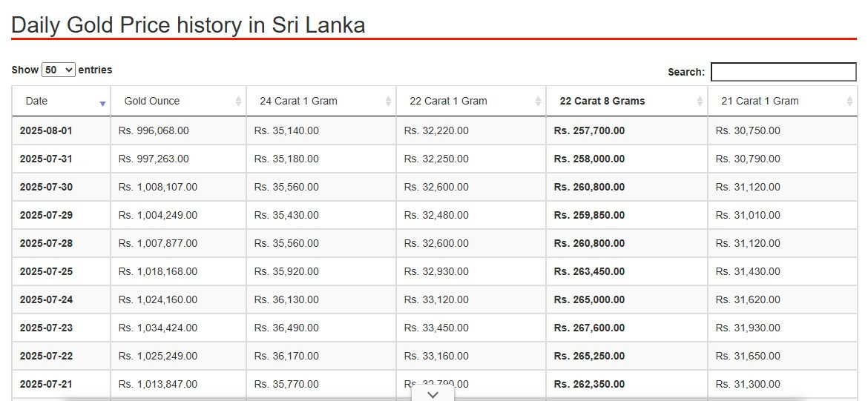Open the Show entries count dropdown

(59, 70)
